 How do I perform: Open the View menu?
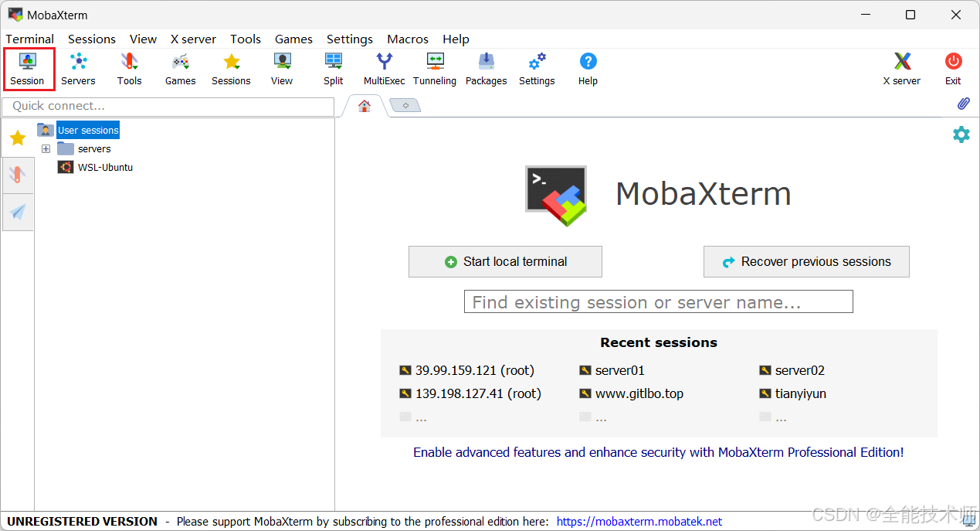point(143,39)
